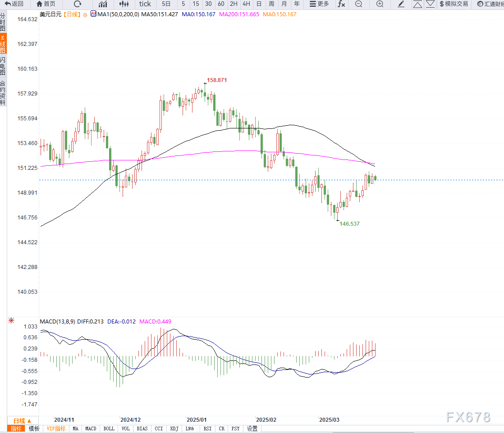Select the VIP指标 bottom tab

click(x=56, y=428)
